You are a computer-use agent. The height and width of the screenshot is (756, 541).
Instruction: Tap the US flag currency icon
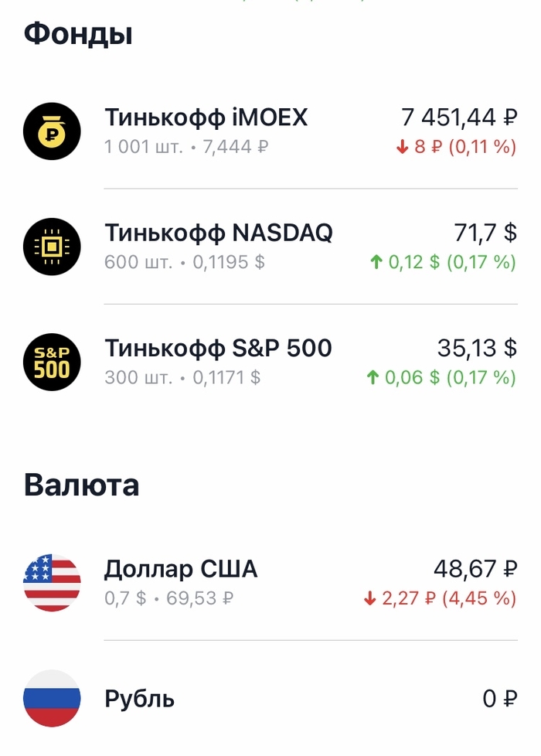[52, 584]
